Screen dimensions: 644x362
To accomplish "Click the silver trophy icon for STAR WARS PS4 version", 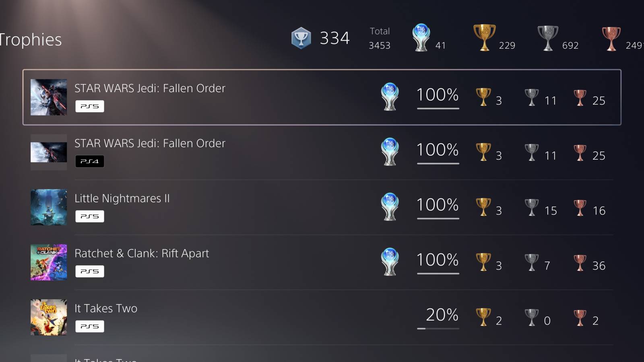I will 531,151.
